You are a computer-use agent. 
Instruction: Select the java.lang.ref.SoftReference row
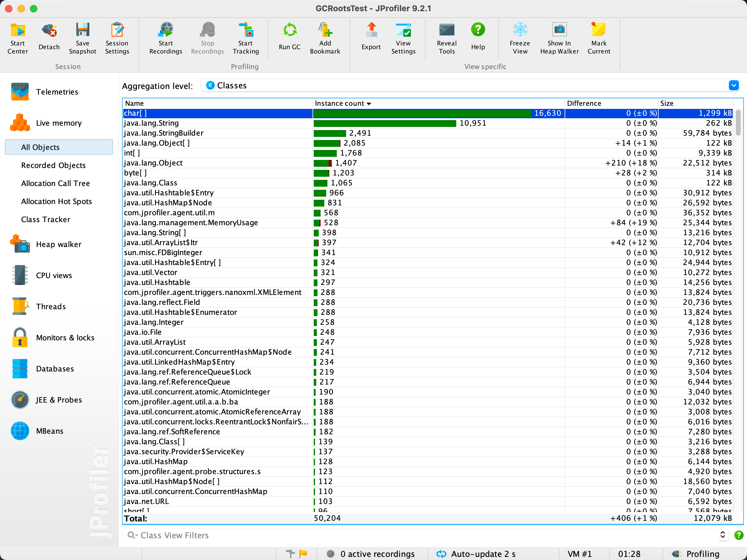click(428, 432)
